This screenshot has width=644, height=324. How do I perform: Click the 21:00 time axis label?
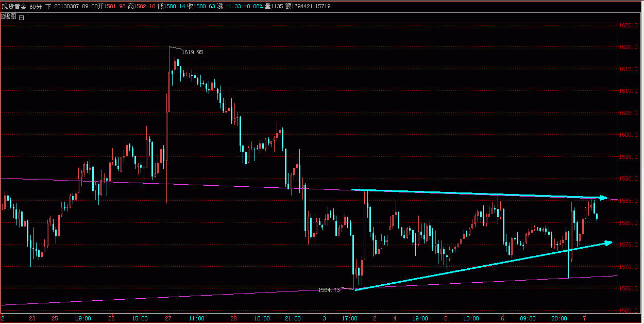point(294,318)
